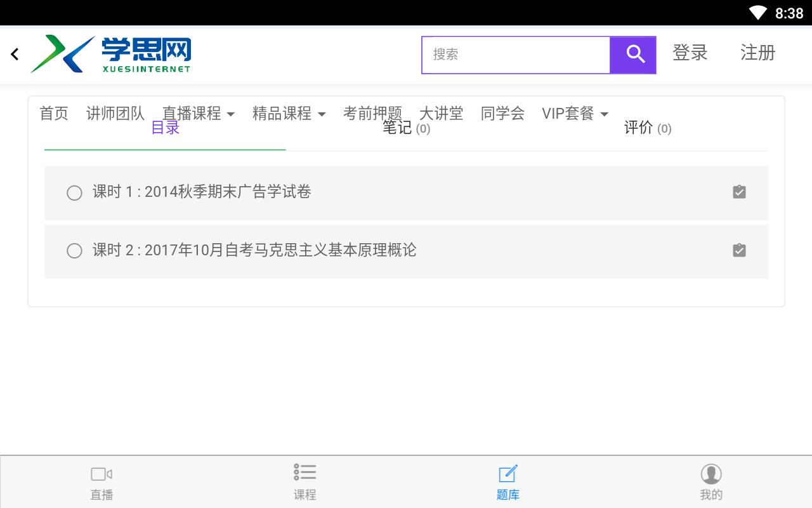Go to 我的 bottom tab
The height and width of the screenshot is (508, 812).
[711, 483]
